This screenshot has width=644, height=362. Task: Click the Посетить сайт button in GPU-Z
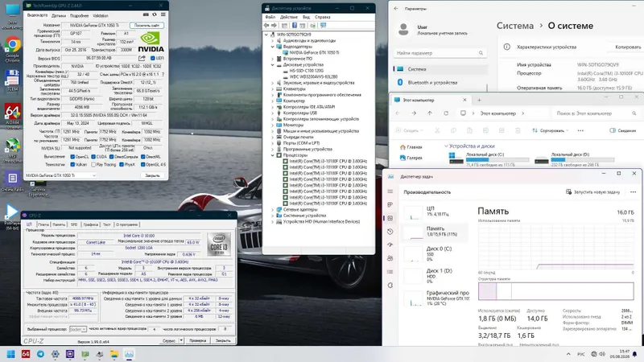pyautogui.click(x=147, y=26)
